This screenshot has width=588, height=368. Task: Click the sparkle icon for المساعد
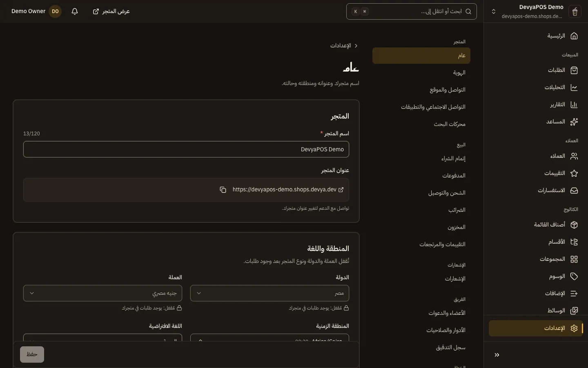coord(574,122)
